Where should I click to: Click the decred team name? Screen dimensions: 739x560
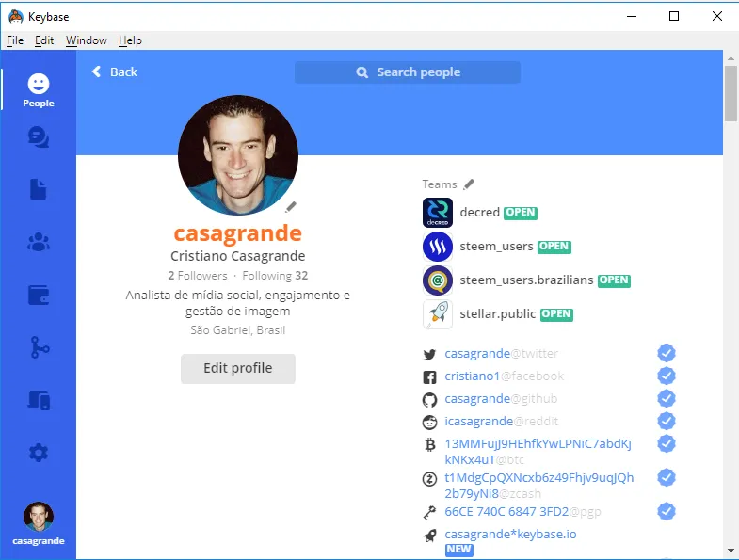tap(480, 212)
